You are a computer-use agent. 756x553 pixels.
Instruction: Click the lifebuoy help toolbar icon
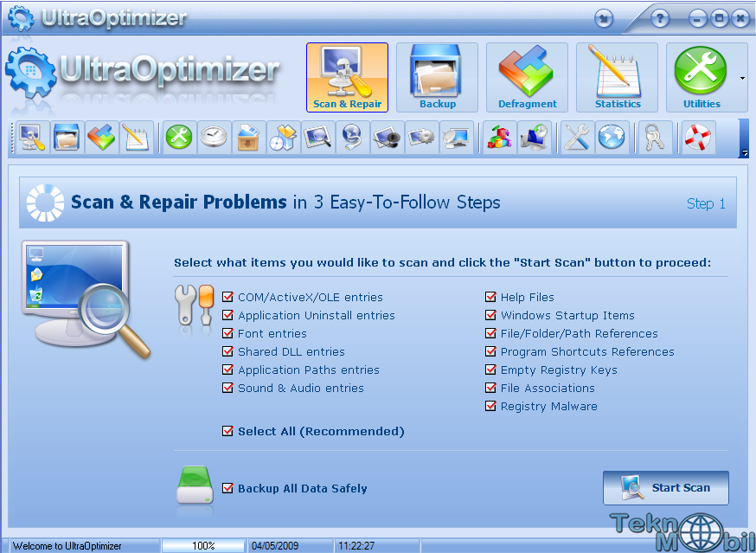pyautogui.click(x=698, y=138)
